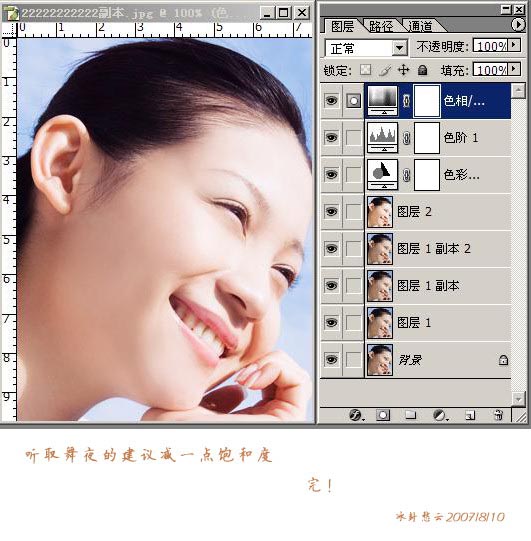Toggle the link box beside 图层 2
The width and height of the screenshot is (531, 541).
(x=354, y=212)
